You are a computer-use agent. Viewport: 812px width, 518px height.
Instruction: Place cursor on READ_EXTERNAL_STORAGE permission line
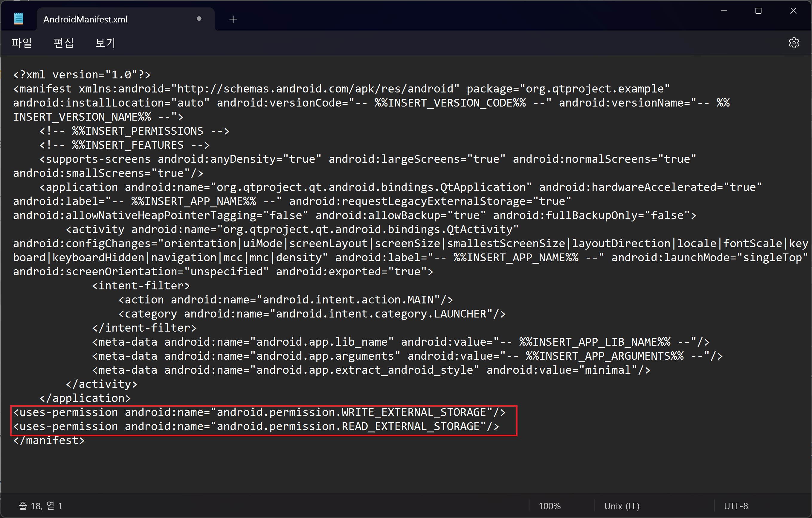(256, 426)
